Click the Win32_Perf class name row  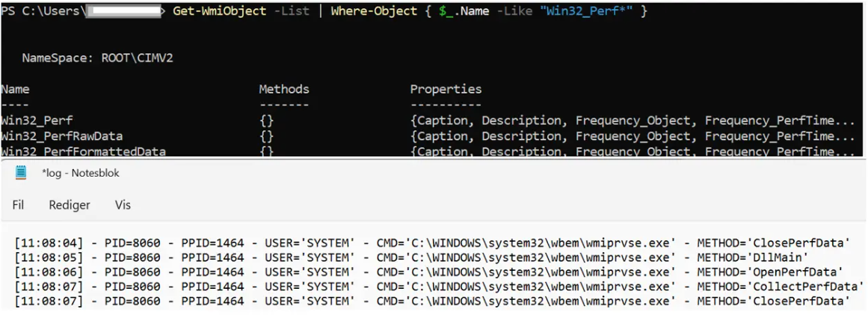point(37,120)
